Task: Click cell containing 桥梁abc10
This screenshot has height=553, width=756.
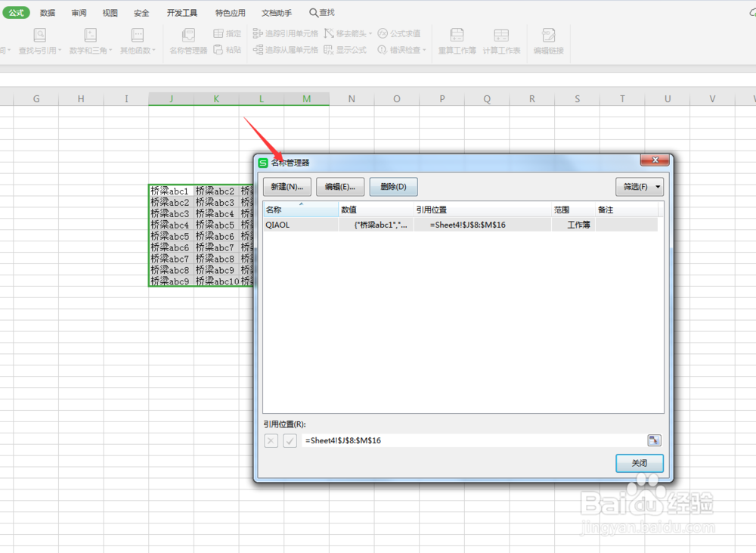Action: [216, 281]
